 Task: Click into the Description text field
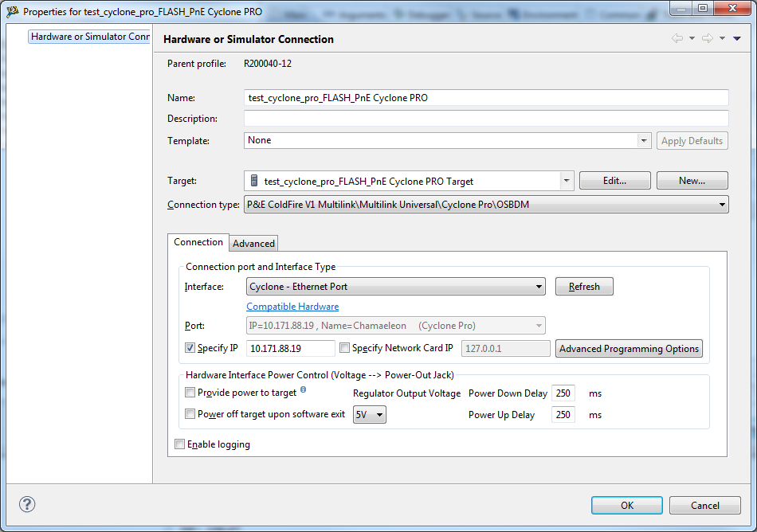(x=486, y=119)
